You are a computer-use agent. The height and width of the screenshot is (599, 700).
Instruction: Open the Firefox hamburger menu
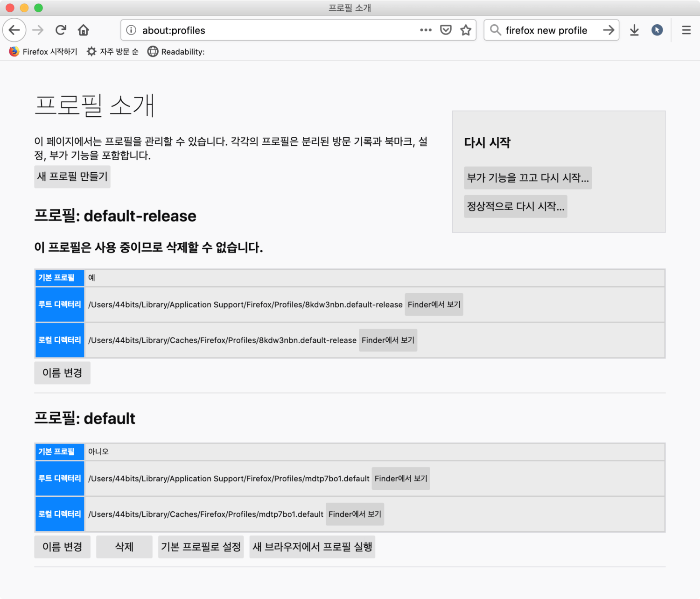pyautogui.click(x=686, y=30)
